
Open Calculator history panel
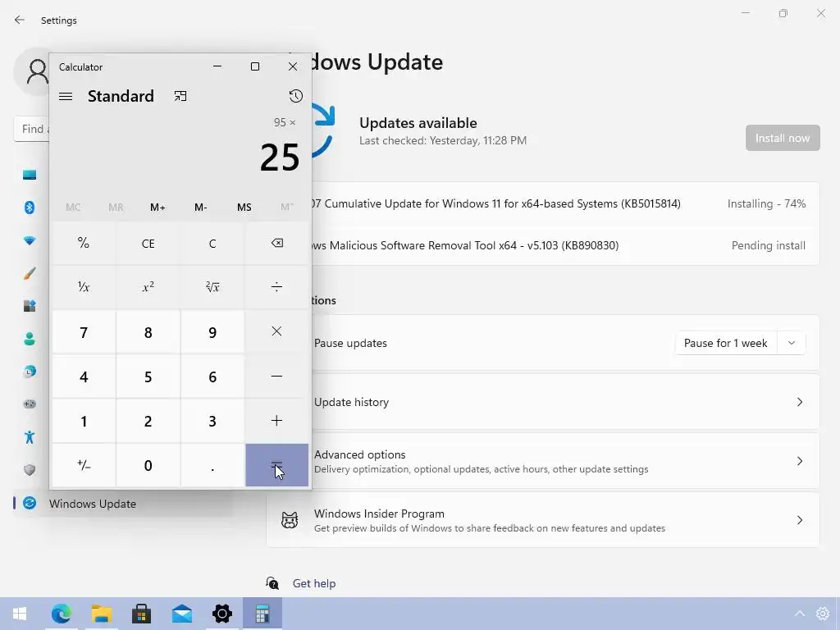coord(295,97)
